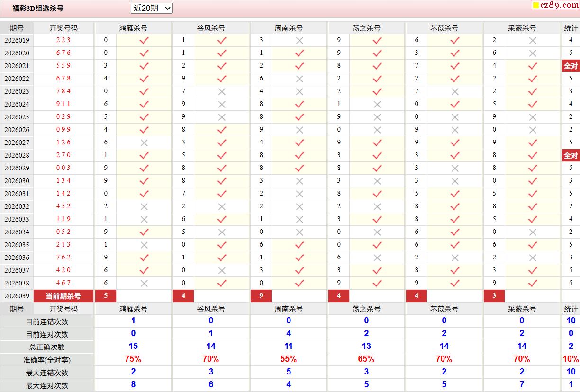Click the red current-period number 9 under 周南杀号
Image resolution: width=580 pixels, height=392 pixels.
click(261, 296)
